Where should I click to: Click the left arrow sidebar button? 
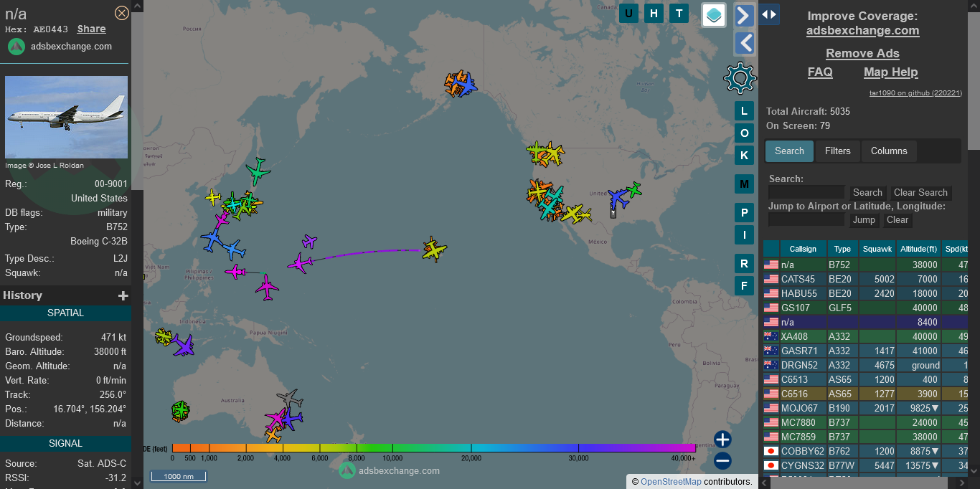tap(745, 43)
